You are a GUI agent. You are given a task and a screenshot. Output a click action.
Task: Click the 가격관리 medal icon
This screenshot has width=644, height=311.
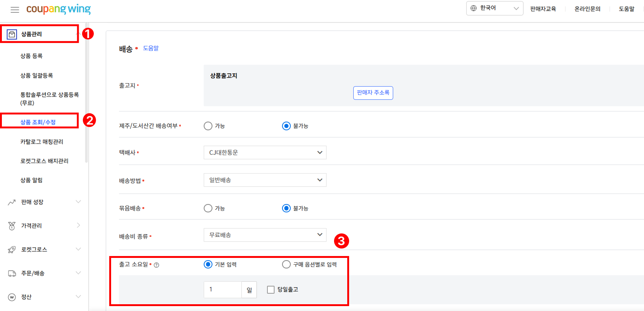(x=12, y=226)
